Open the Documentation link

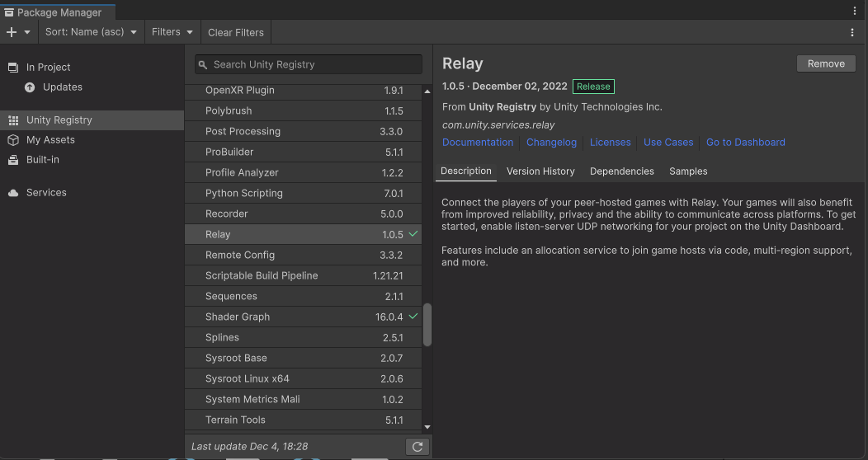point(478,142)
